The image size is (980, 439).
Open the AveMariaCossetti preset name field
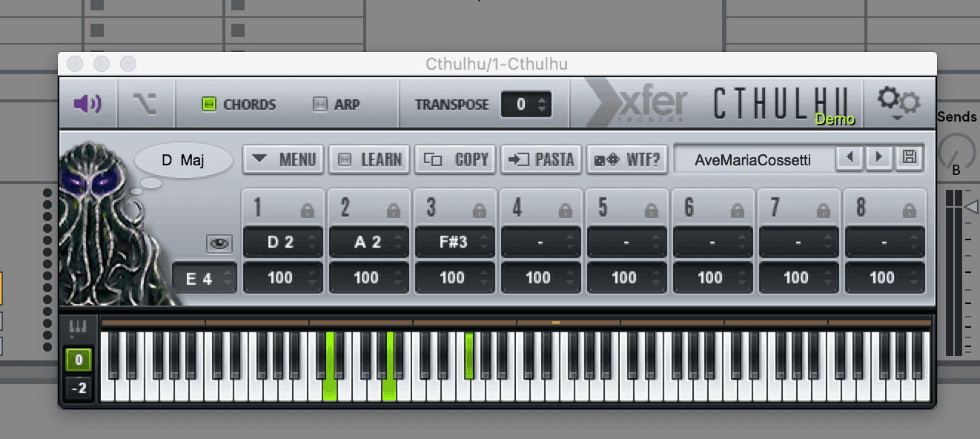pos(752,159)
